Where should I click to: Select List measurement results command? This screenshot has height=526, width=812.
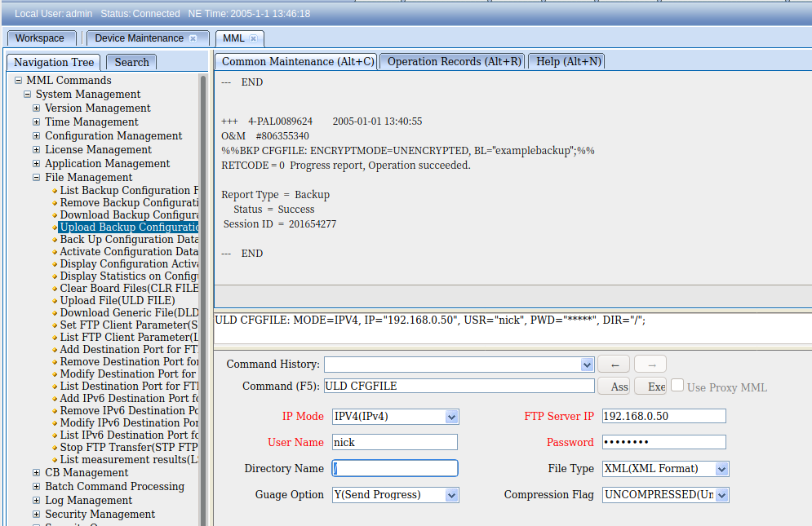point(129,460)
